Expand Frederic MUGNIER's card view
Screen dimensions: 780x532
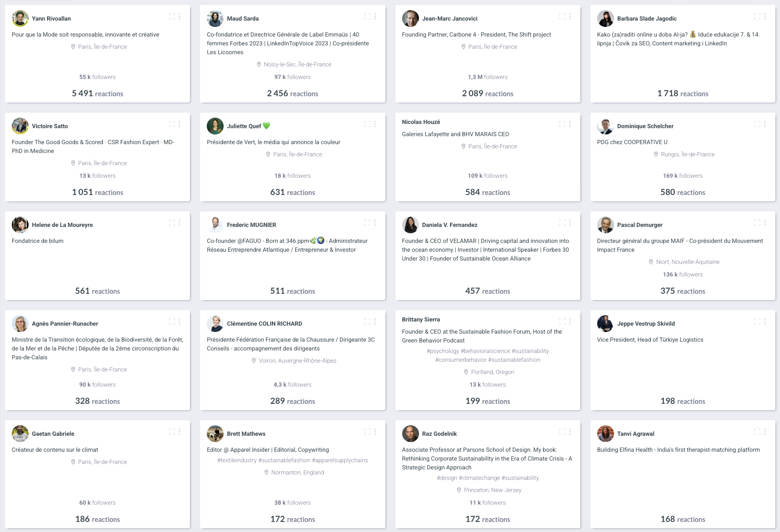(367, 223)
